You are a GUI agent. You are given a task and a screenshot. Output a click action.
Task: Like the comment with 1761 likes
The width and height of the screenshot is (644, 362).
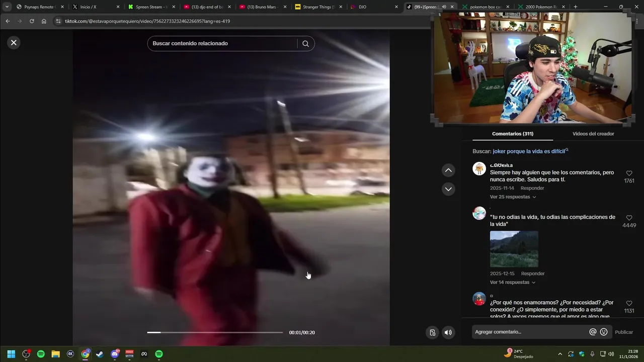pos(629,173)
